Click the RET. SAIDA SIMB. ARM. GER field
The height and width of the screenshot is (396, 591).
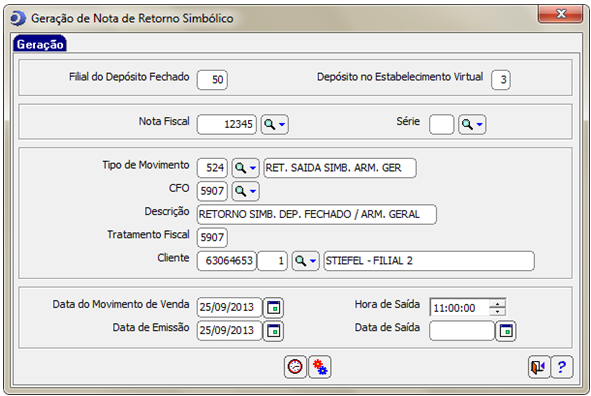[340, 168]
